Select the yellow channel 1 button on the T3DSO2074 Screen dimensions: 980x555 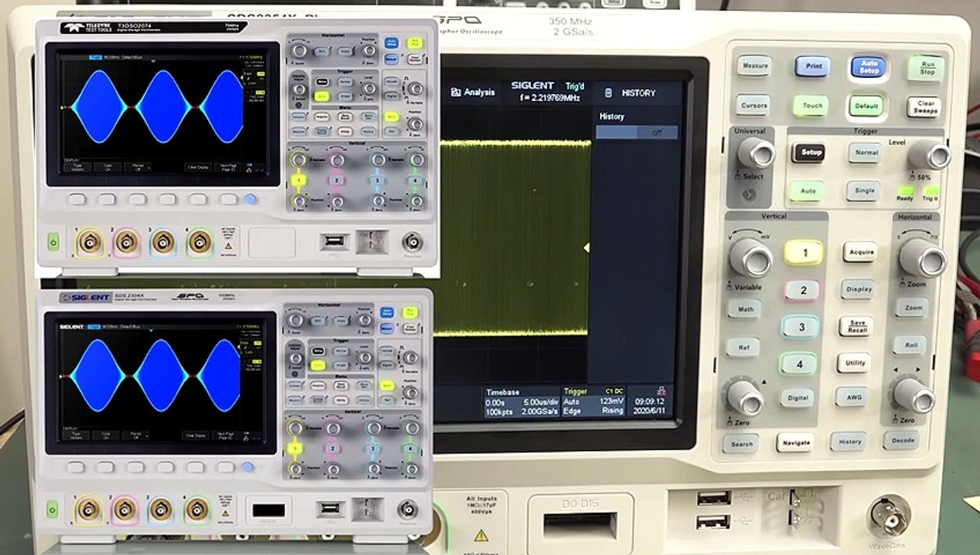pyautogui.click(x=297, y=180)
